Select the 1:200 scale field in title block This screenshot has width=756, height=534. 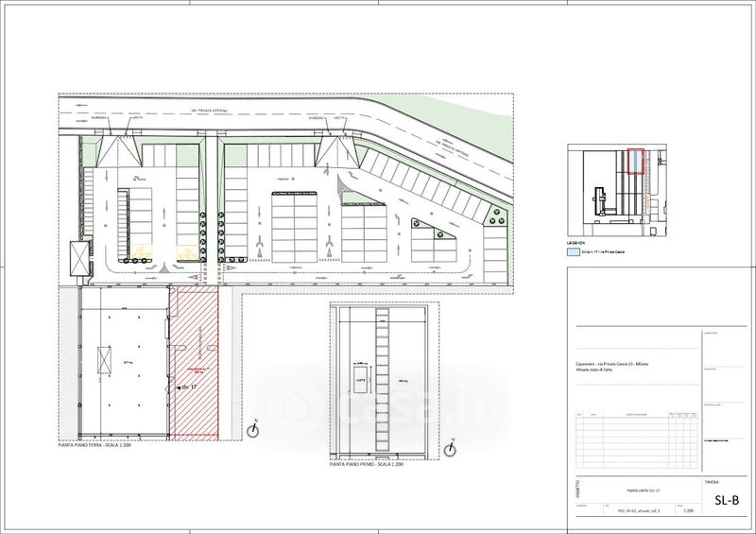688,509
